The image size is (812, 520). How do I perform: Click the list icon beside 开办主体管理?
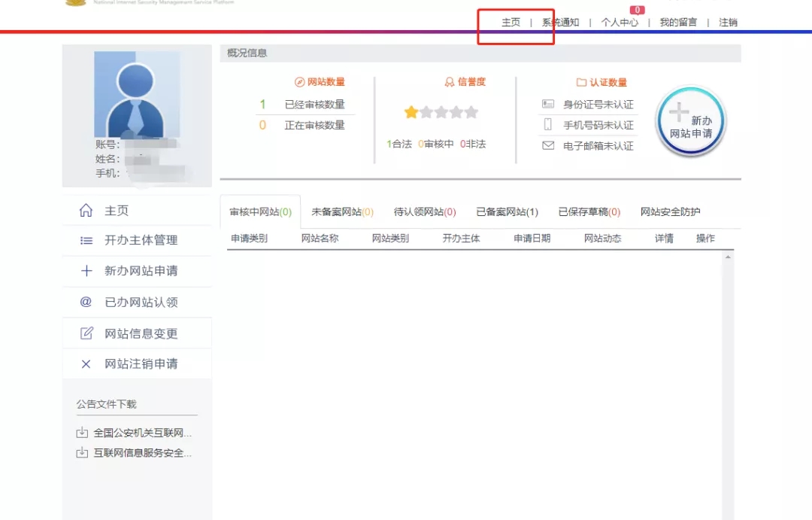86,241
